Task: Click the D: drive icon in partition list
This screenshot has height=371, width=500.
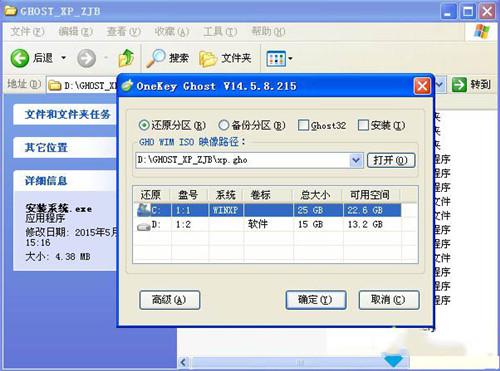Action: point(144,227)
